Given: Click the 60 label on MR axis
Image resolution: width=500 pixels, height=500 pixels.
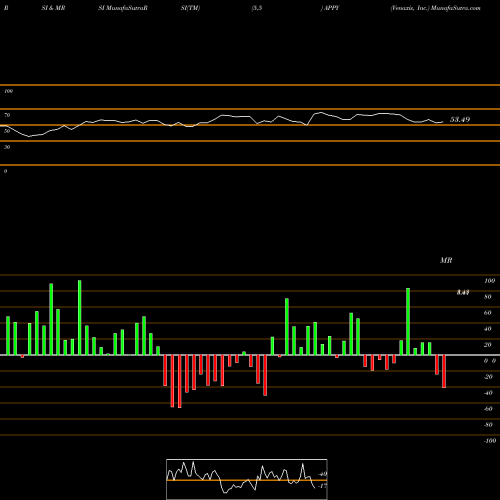Looking at the screenshot, I should (x=488, y=313).
